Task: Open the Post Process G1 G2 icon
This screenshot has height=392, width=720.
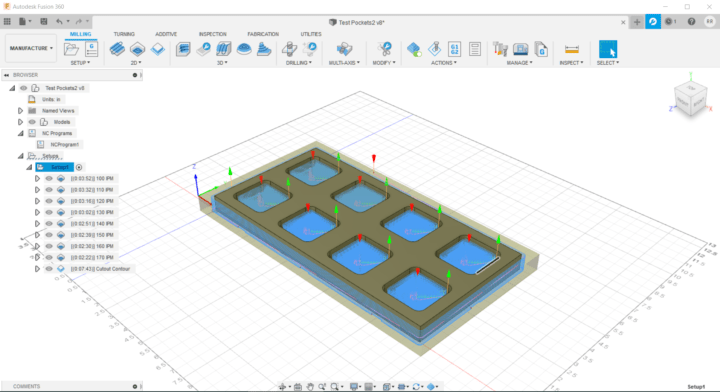Action: [x=454, y=49]
